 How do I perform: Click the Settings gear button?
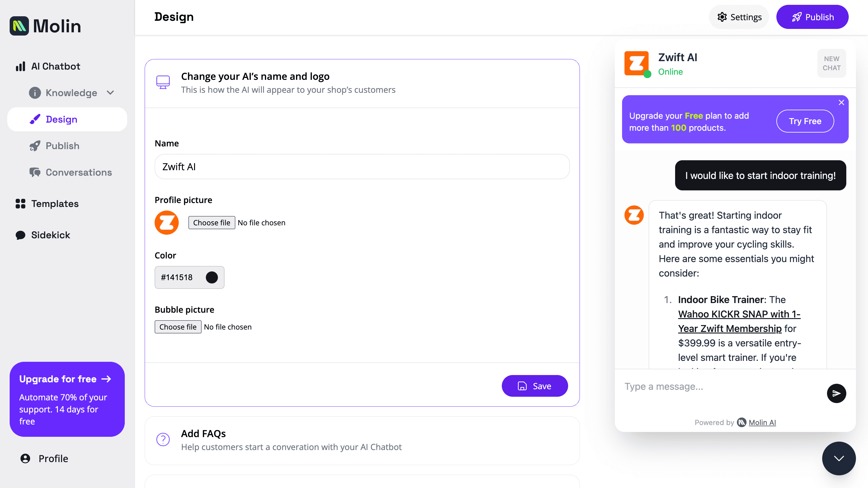point(739,17)
